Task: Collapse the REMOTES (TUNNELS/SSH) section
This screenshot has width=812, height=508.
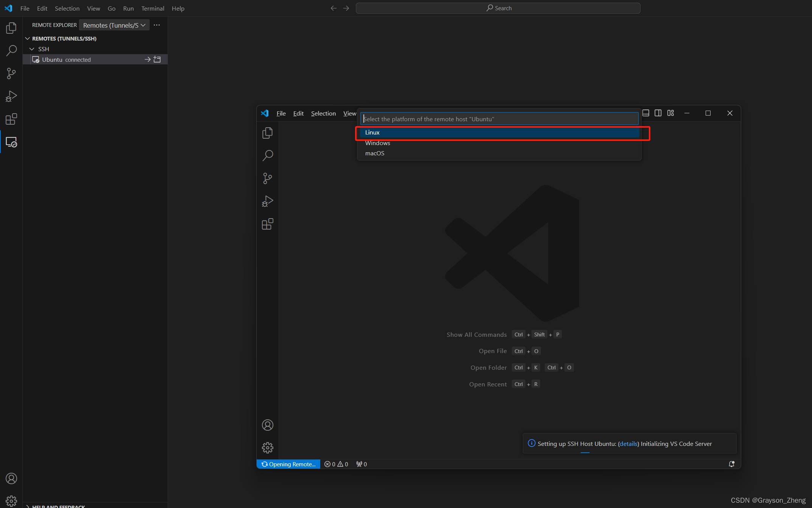Action: tap(28, 39)
